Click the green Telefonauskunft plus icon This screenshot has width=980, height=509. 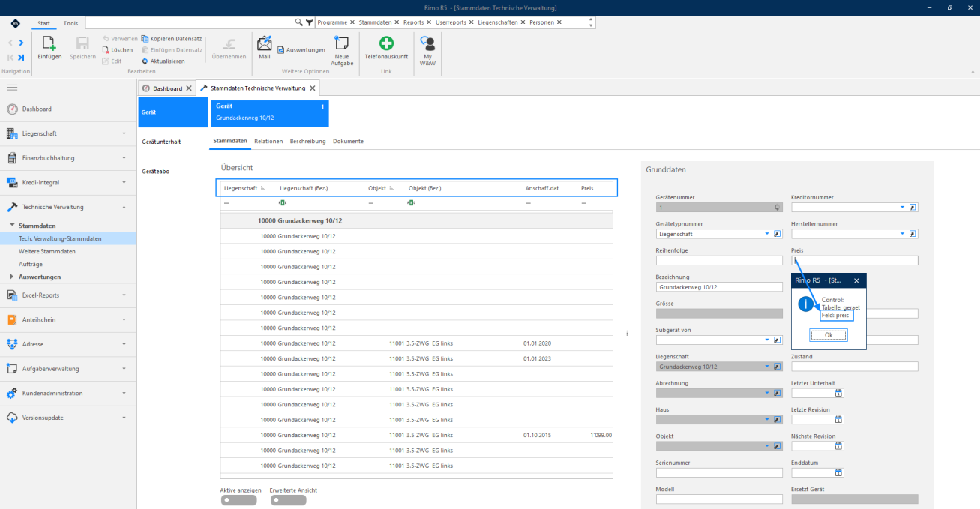pos(386,43)
